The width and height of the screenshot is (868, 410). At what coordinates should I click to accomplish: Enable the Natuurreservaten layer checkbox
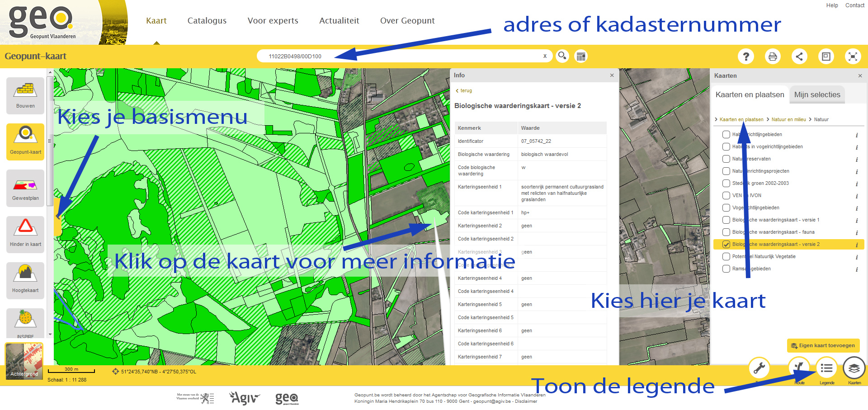726,159
